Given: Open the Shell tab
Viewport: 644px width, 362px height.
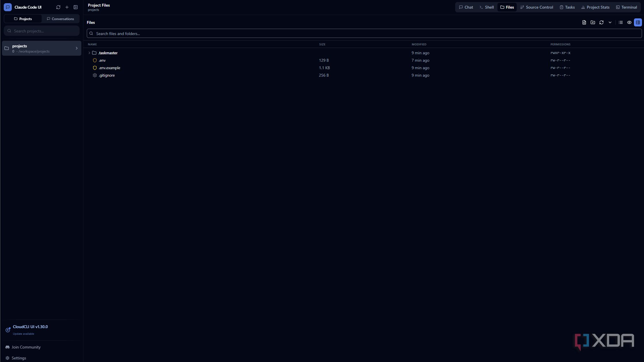Looking at the screenshot, I should [487, 7].
